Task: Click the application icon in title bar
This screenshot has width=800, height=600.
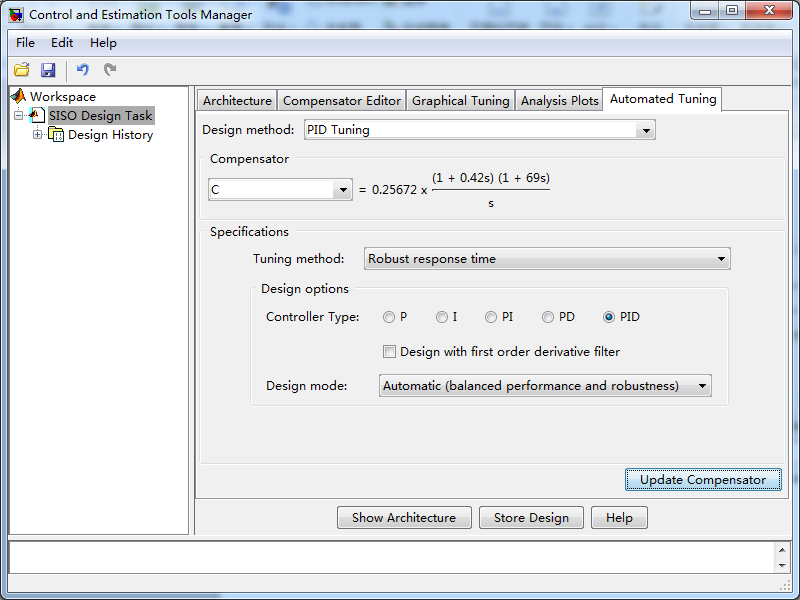Action: pyautogui.click(x=16, y=14)
